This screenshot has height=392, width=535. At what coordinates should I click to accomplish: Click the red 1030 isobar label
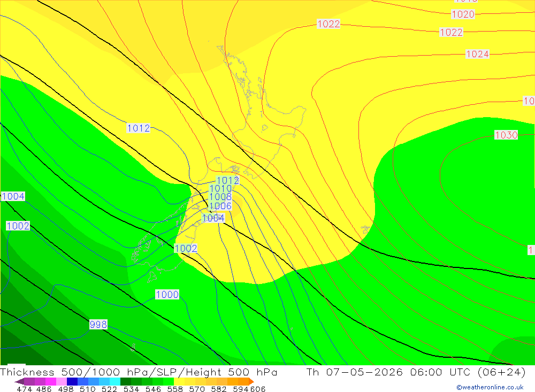click(x=506, y=135)
